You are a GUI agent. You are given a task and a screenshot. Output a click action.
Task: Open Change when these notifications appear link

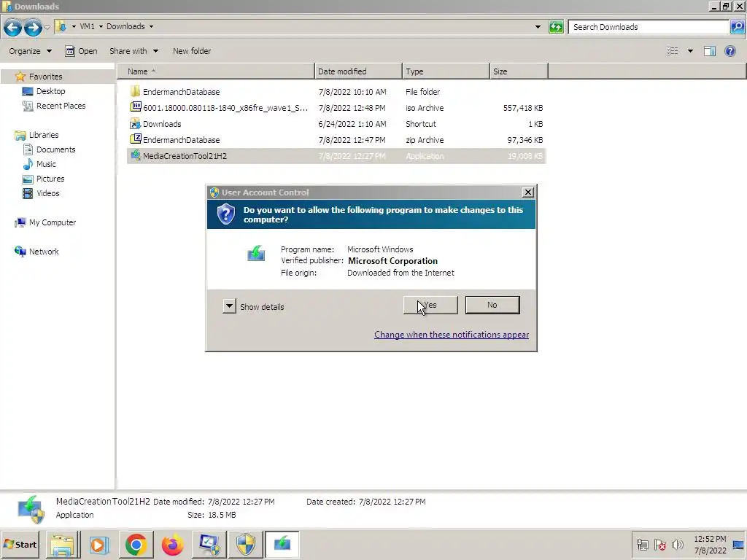click(x=451, y=335)
